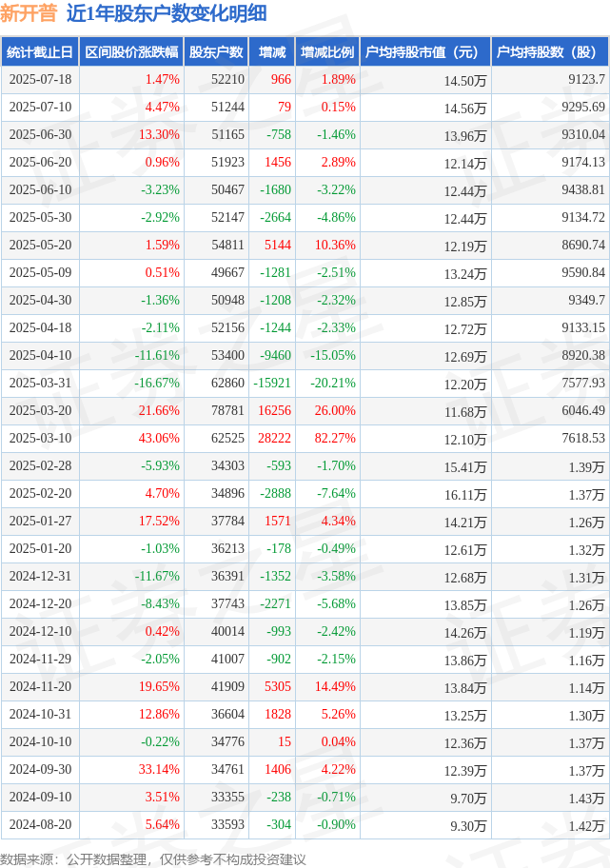Click the 33.14% value in 2024-09-30 row
Screen dimensions: 610x868
tap(159, 769)
